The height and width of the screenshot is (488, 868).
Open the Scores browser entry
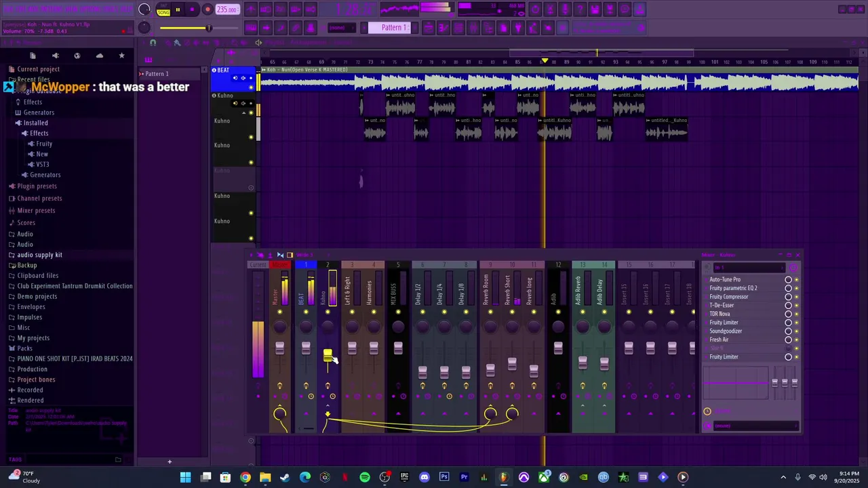click(x=26, y=223)
